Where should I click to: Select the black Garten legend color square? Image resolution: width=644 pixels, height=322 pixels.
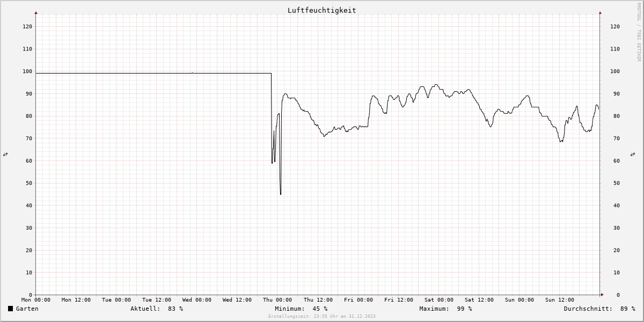tap(10, 309)
